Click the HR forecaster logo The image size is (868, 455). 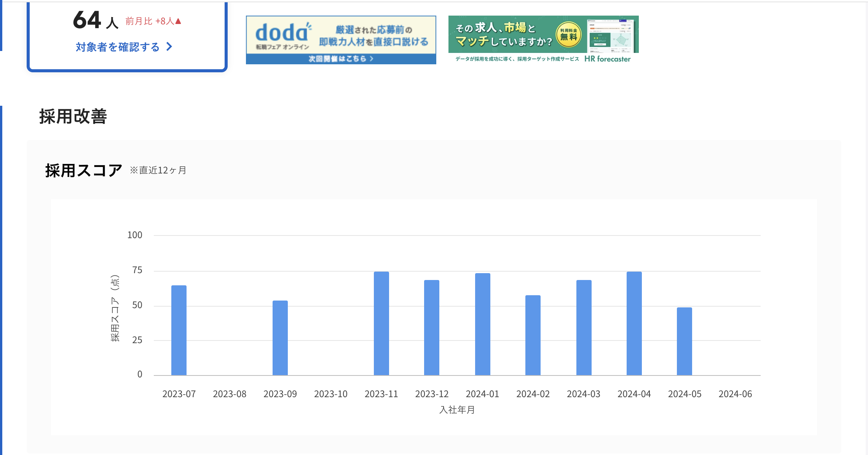(x=607, y=59)
